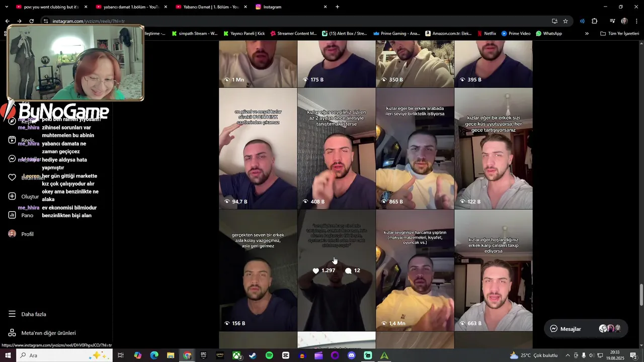The width and height of the screenshot is (644, 362).
Task: Open the Mesajlar floating messages button
Action: click(x=586, y=329)
